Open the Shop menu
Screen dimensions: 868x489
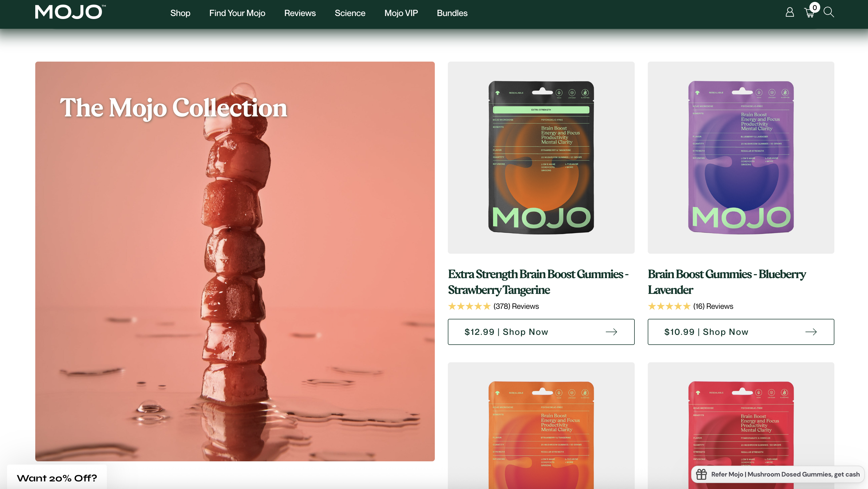tap(180, 13)
